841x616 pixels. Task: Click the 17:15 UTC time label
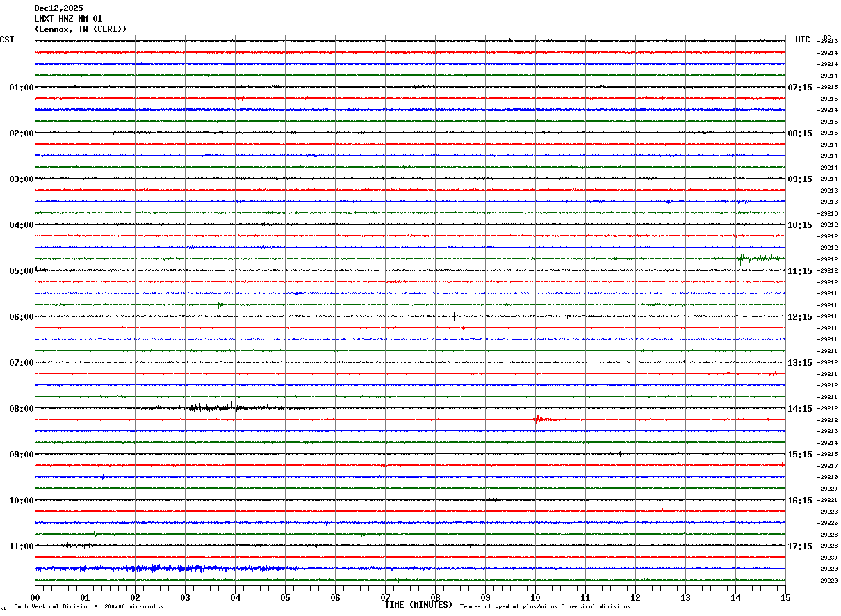[x=800, y=546]
